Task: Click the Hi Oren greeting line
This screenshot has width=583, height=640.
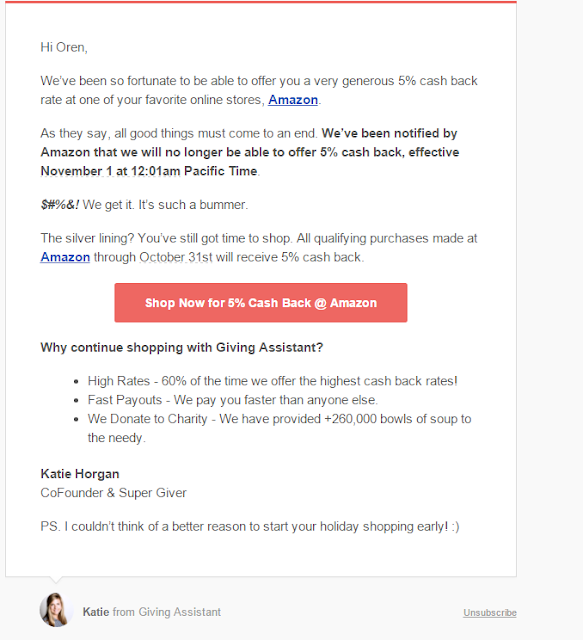Action: pyautogui.click(x=64, y=47)
